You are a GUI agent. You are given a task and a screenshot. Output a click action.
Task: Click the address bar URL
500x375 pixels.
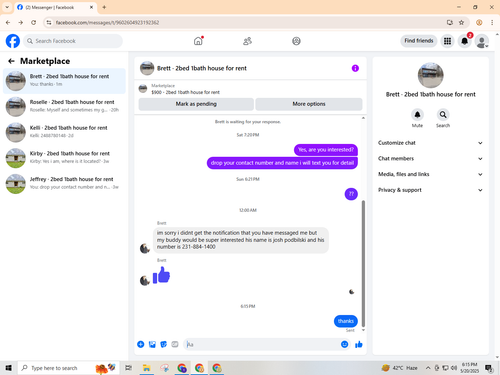click(107, 22)
